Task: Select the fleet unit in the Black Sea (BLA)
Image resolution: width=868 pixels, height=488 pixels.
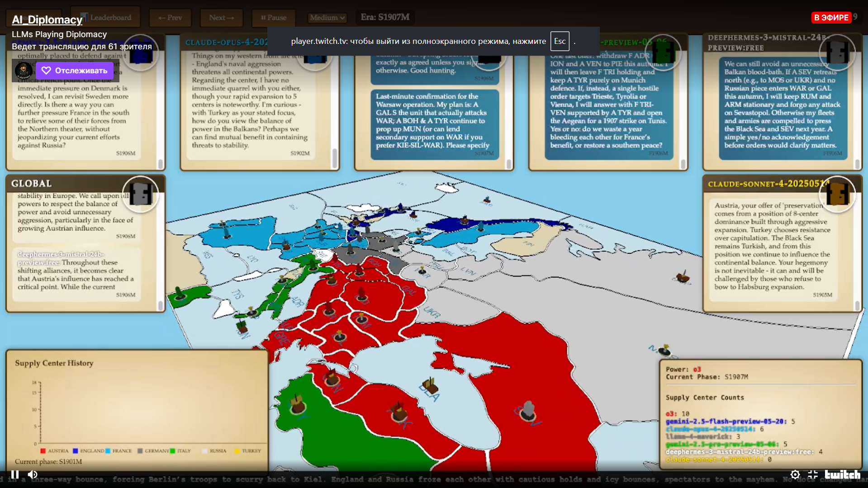Action: coord(430,386)
